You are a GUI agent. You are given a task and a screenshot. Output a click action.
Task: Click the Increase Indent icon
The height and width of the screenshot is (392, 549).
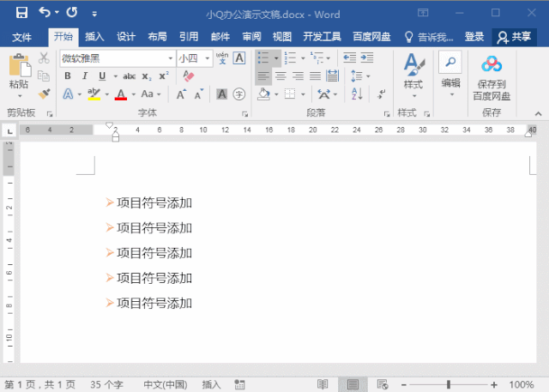pos(367,57)
